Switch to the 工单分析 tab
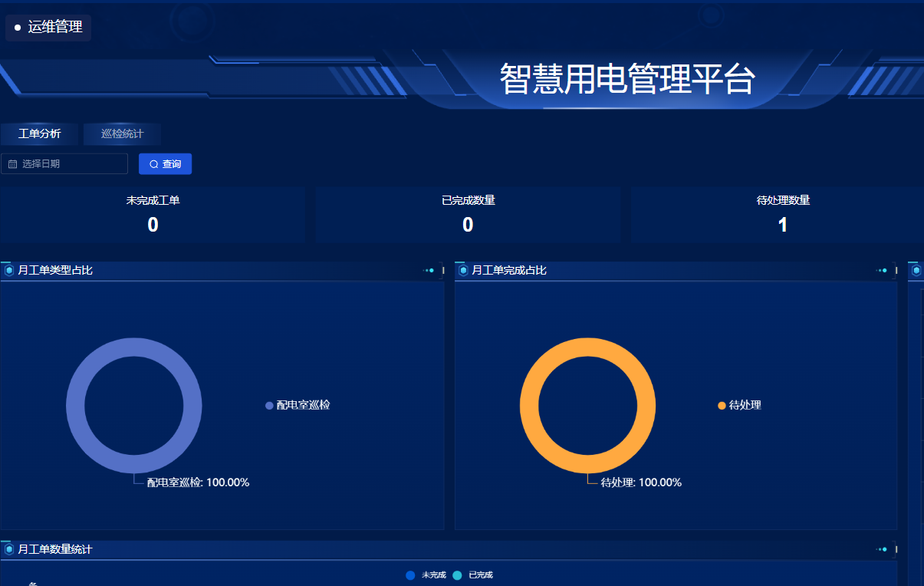The width and height of the screenshot is (924, 586). pos(40,133)
